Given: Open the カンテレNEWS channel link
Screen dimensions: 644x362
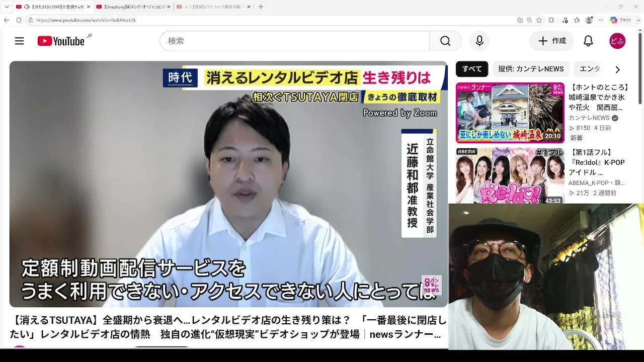Looking at the screenshot, I should pos(589,118).
